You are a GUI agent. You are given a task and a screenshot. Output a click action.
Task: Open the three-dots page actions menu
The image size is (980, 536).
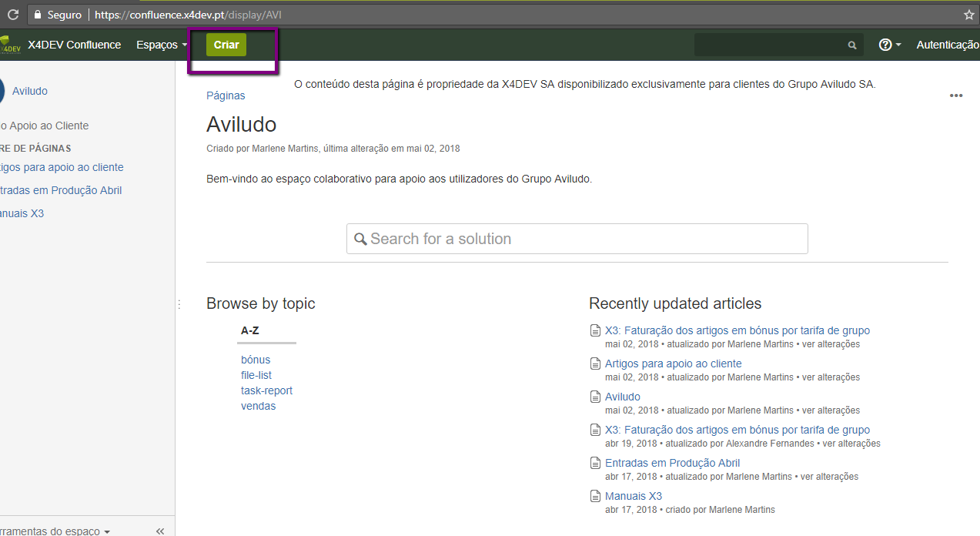click(x=956, y=95)
